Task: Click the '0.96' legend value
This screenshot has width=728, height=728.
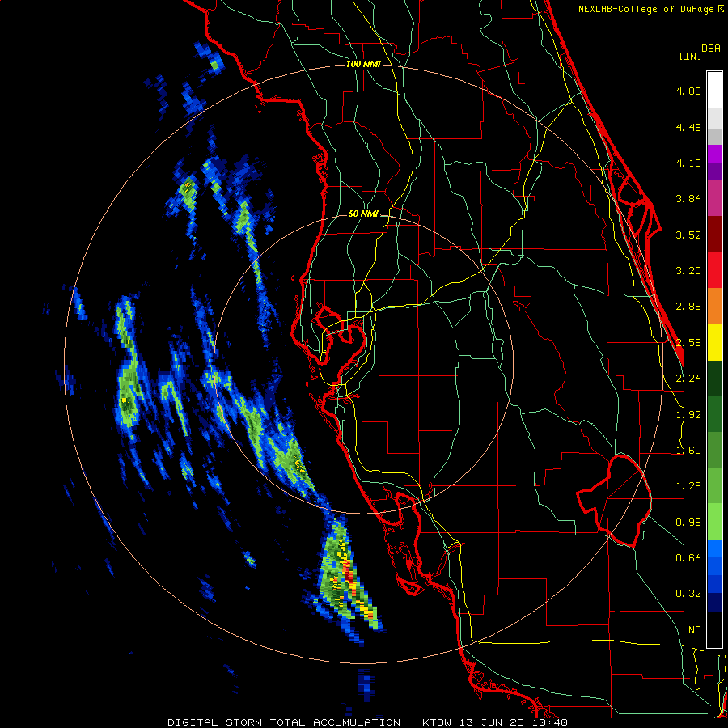Action: [x=688, y=523]
